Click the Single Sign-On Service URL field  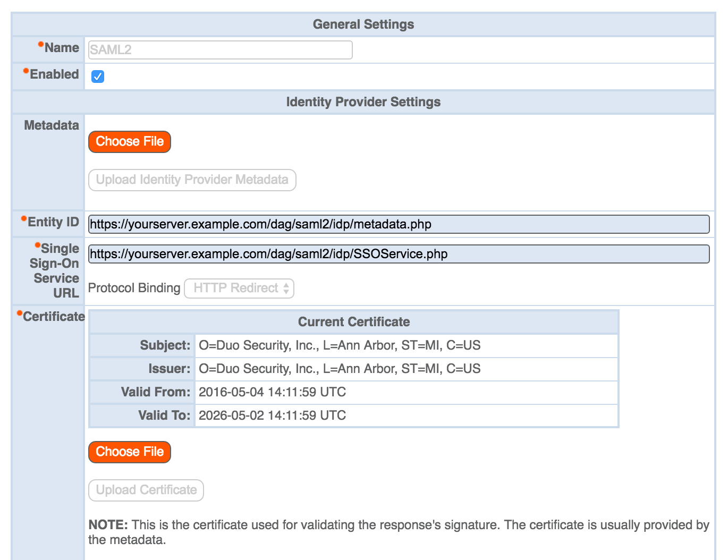pyautogui.click(x=398, y=254)
